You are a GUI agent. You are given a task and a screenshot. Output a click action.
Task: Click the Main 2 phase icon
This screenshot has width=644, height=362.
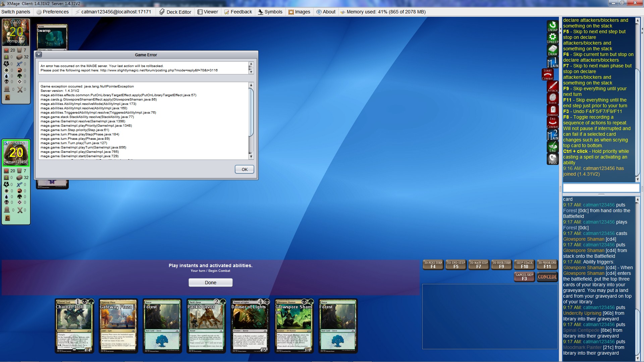552,135
